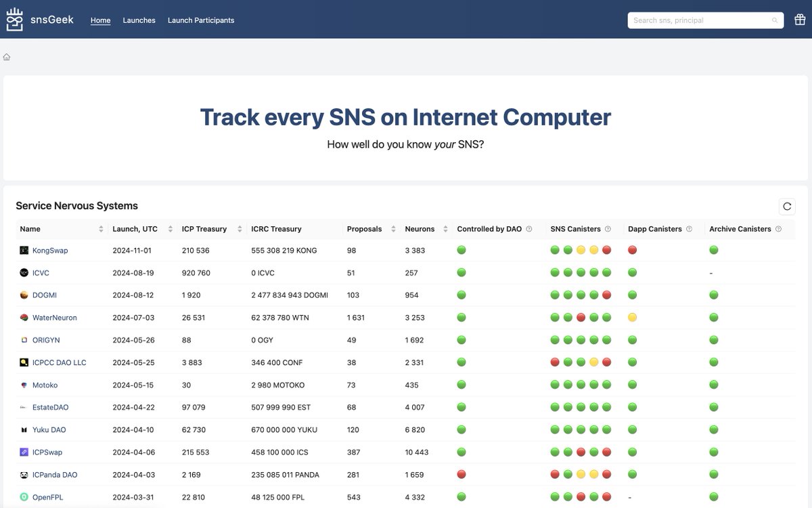Click Motoko neurons count 435
This screenshot has height=508, width=812.
coord(411,385)
